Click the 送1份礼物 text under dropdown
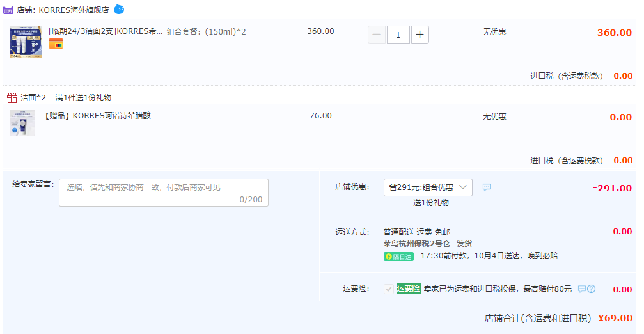Viewport: 644px width, 334px height. [431, 203]
